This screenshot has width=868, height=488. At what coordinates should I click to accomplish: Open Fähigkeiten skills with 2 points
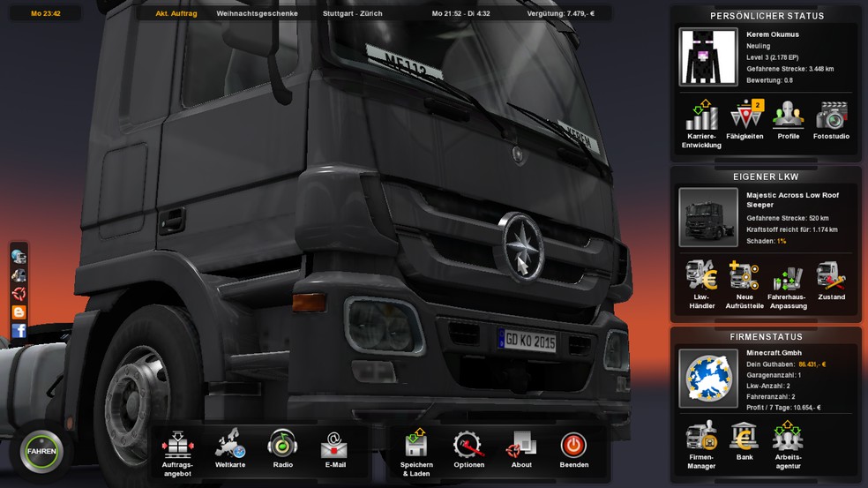click(745, 116)
